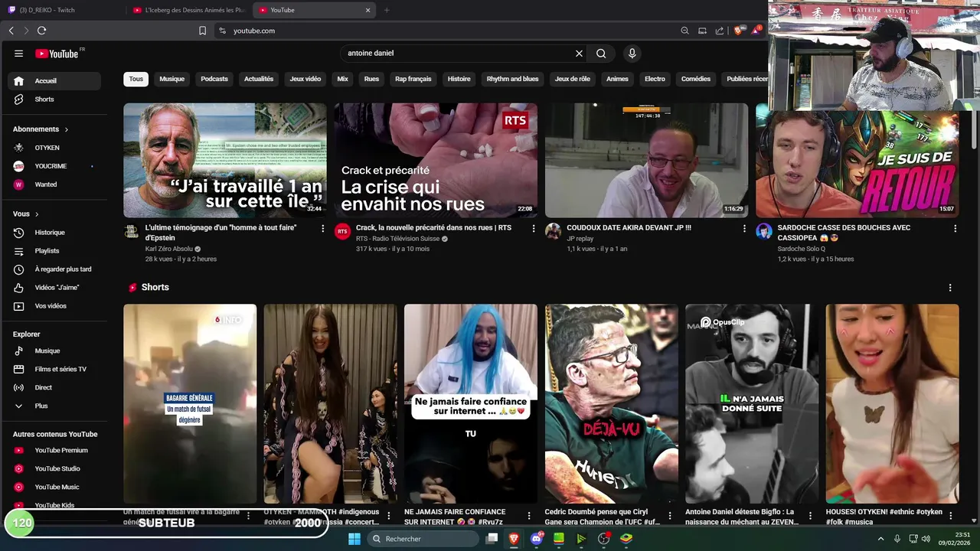Click the share icon in address bar
This screenshot has width=980, height=551.
tap(720, 31)
